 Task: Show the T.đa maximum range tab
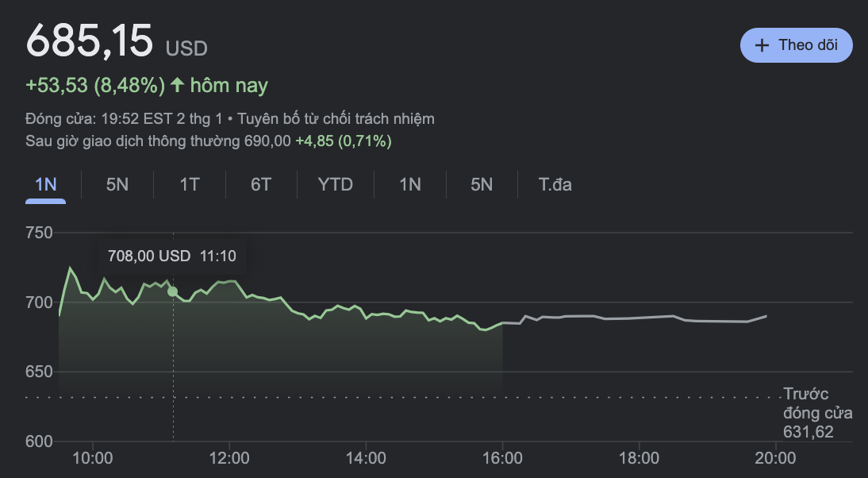point(555,185)
